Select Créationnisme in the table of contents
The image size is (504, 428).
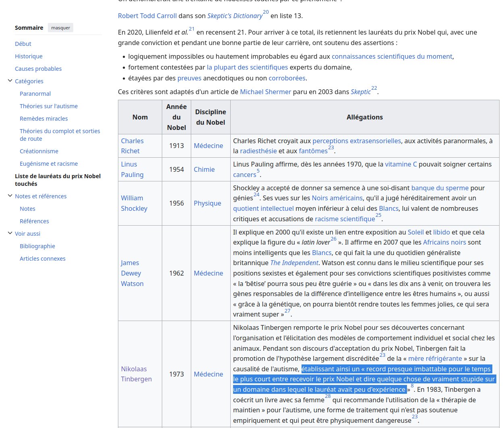[x=39, y=151]
